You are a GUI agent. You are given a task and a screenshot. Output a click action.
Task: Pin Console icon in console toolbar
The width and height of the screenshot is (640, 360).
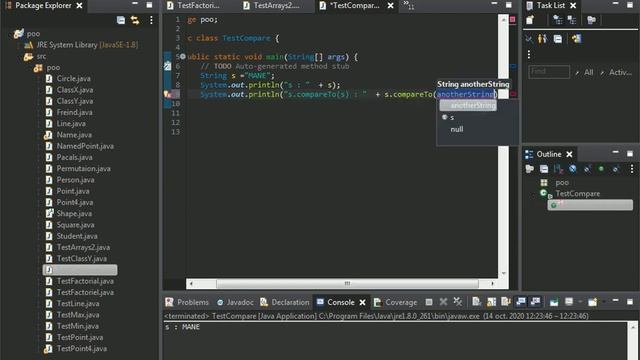coord(554,302)
